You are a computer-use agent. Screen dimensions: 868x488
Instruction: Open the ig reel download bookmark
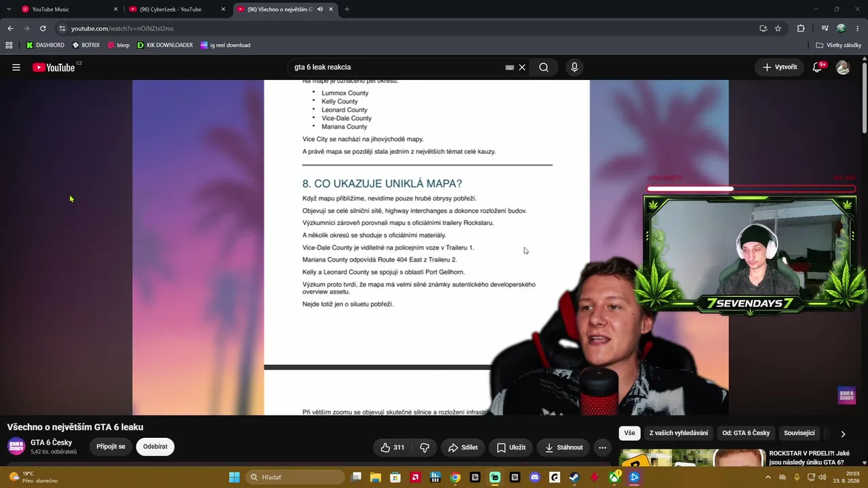(x=225, y=45)
